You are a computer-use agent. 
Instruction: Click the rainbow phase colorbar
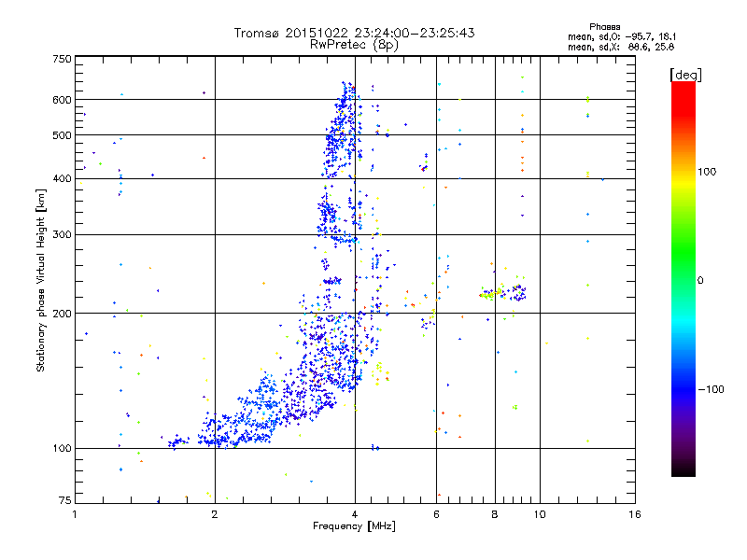[x=684, y=278]
